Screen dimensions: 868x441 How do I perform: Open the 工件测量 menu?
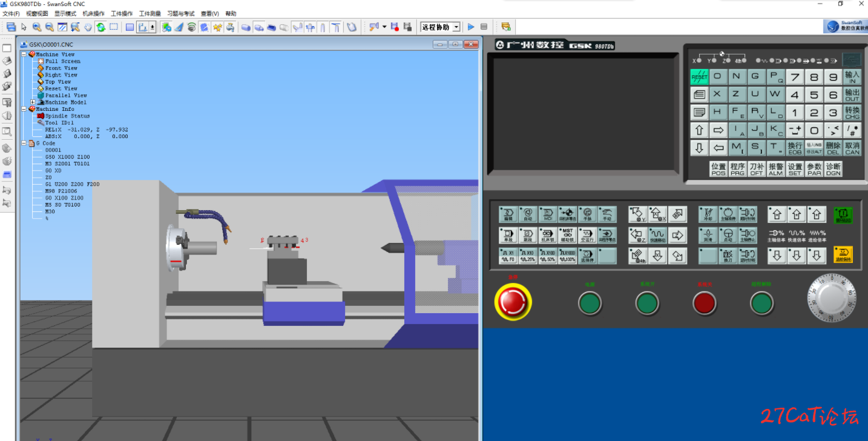[150, 13]
